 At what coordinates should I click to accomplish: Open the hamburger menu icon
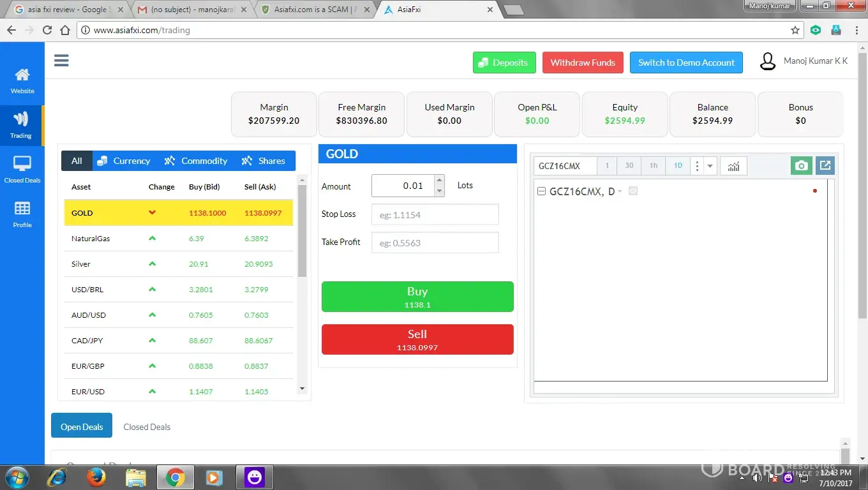coord(61,61)
